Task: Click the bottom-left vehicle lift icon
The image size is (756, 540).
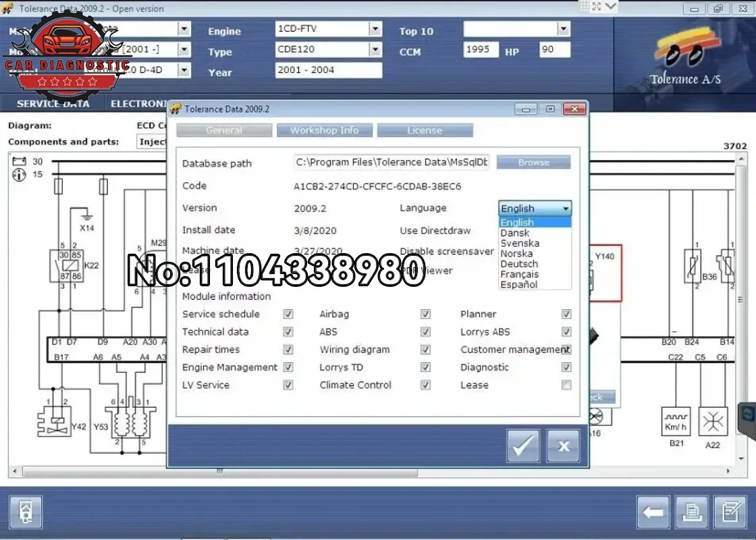Action: (26, 512)
